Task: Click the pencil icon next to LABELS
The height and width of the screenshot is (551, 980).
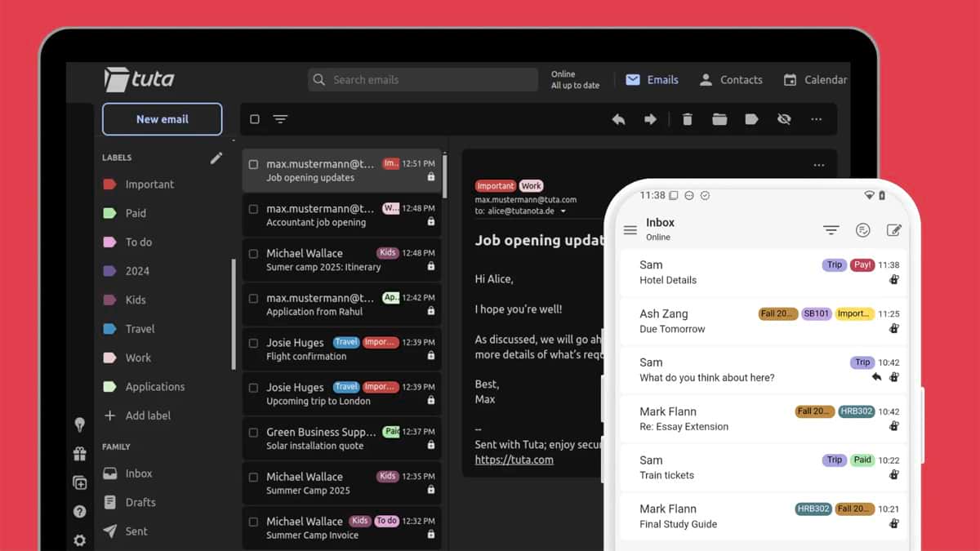Action: pyautogui.click(x=216, y=158)
